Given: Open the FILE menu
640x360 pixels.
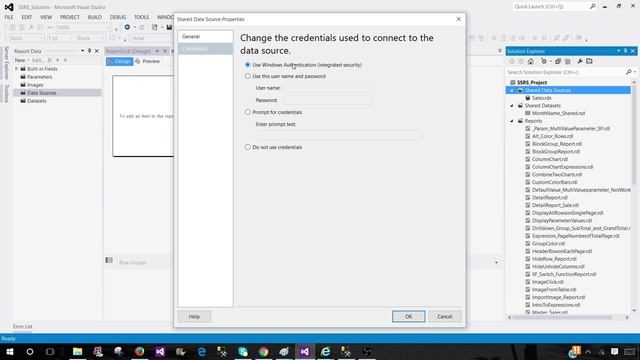Looking at the screenshot, I should [9, 17].
